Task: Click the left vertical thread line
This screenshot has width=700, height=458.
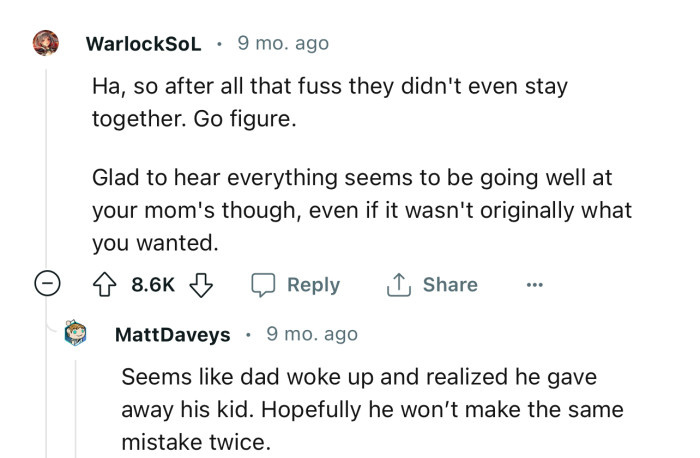Action: (x=46, y=160)
